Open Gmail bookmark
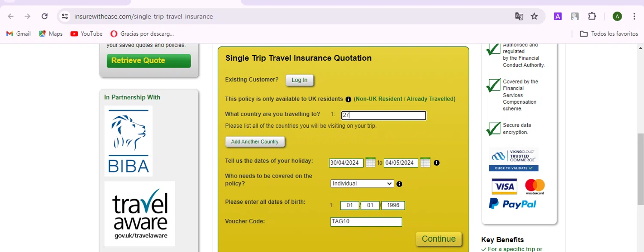644x252 pixels. tap(18, 34)
